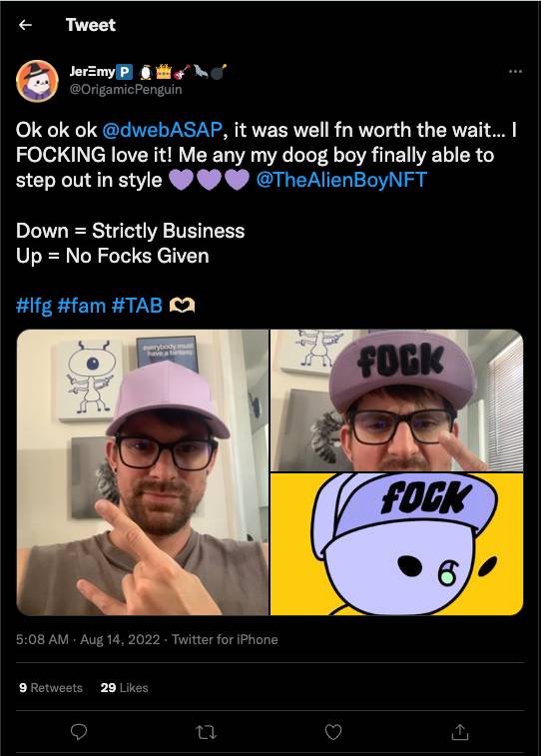Follow the #lfg hashtag
The image size is (541, 756).
34,306
